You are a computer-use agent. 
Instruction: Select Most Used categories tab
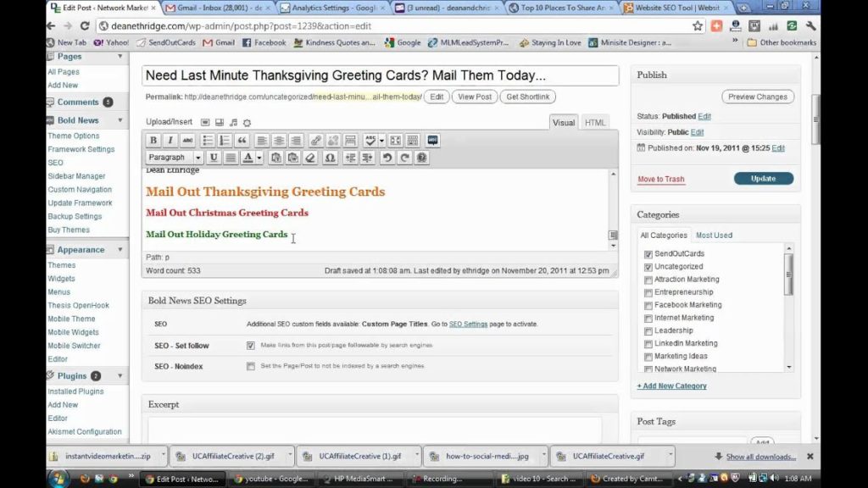click(x=714, y=236)
